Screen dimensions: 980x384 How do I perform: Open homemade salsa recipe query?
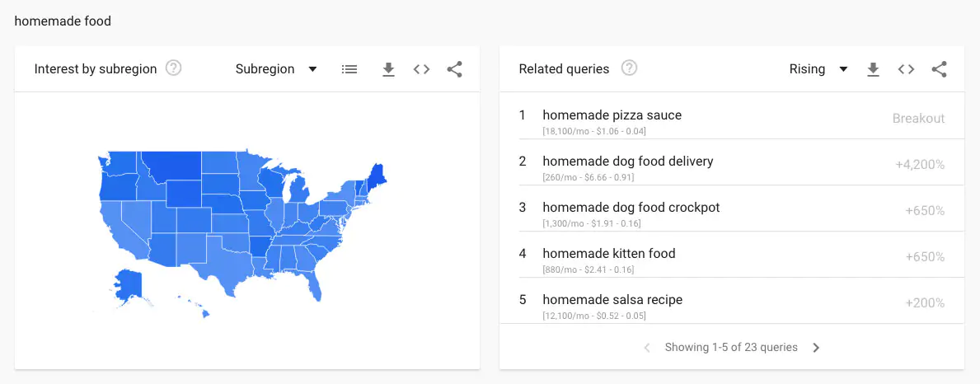click(612, 300)
